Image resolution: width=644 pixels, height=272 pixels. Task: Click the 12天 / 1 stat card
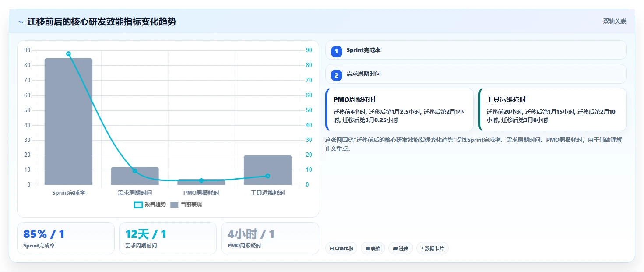click(168, 238)
